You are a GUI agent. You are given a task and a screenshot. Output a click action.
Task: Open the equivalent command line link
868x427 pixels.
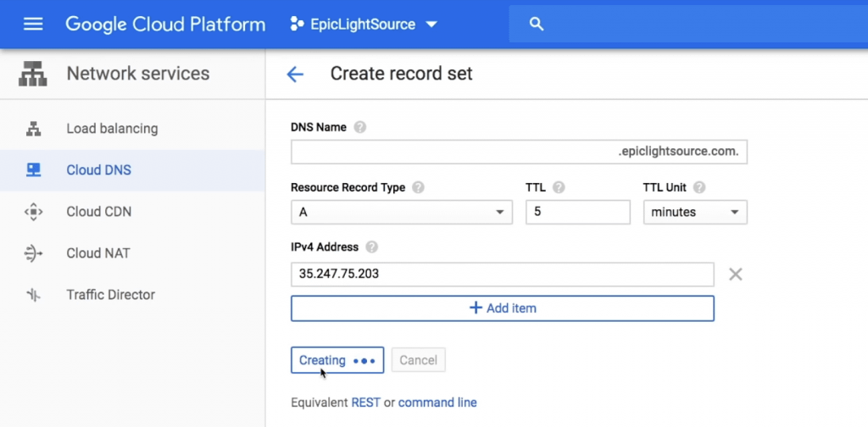[x=437, y=402]
